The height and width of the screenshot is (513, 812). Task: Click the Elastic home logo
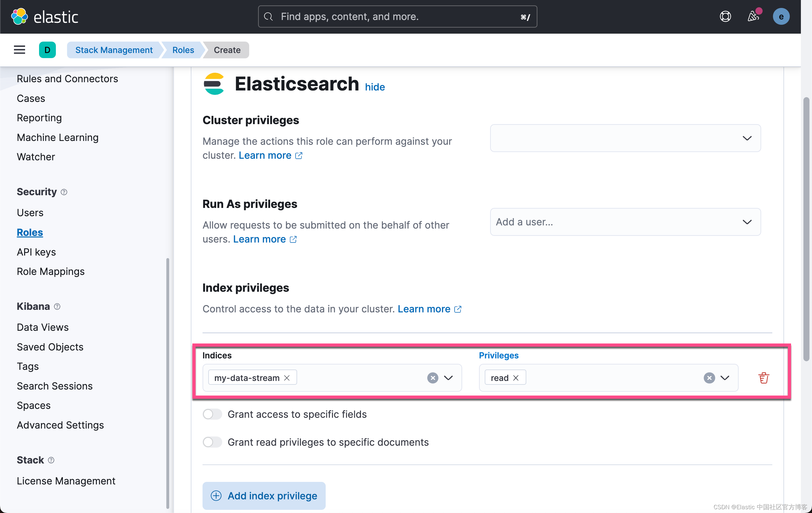point(44,16)
